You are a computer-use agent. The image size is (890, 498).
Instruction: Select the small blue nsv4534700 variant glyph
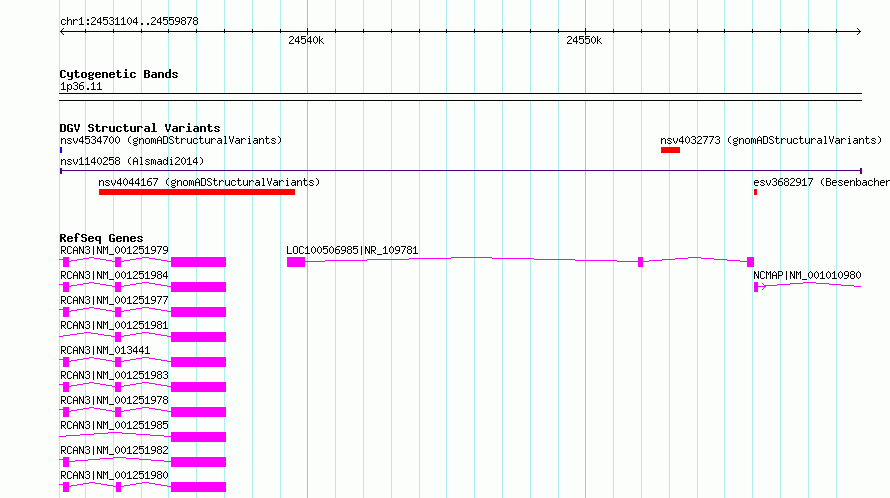61,150
